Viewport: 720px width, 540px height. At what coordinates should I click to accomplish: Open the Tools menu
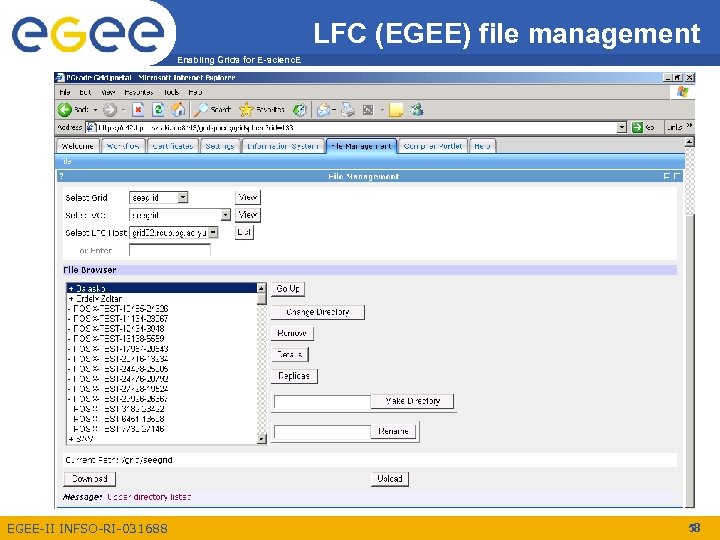[171, 92]
